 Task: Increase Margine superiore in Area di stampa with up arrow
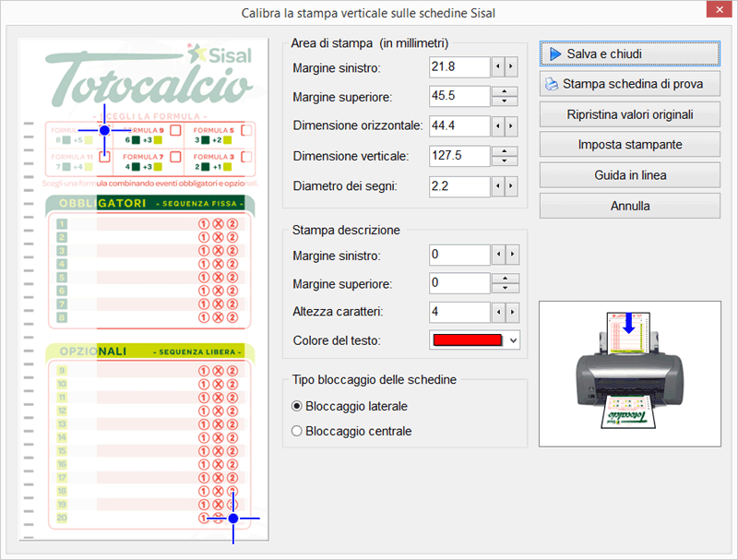point(505,90)
